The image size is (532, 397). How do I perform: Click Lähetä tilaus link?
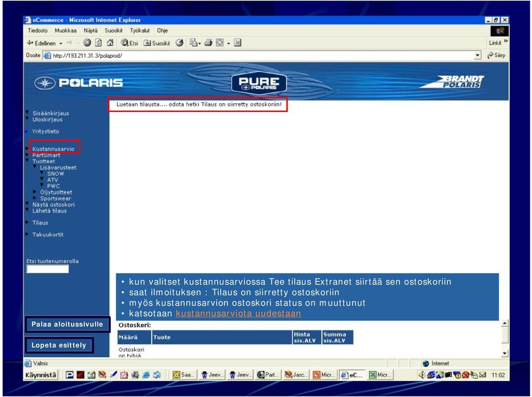(x=49, y=211)
